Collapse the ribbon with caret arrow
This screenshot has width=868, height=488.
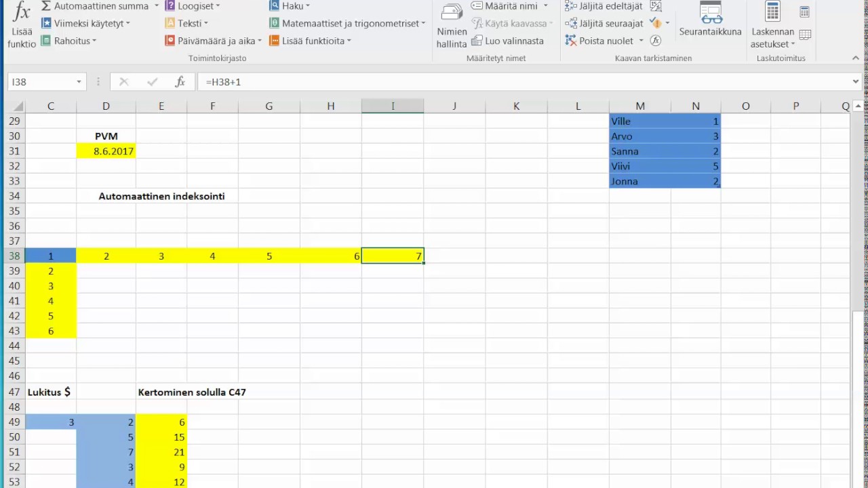(856, 58)
